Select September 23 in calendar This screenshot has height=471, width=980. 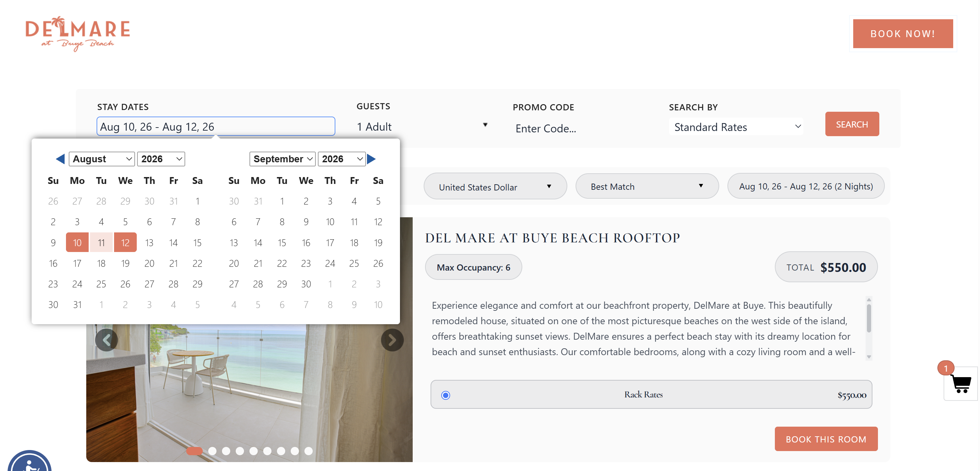[x=306, y=263]
